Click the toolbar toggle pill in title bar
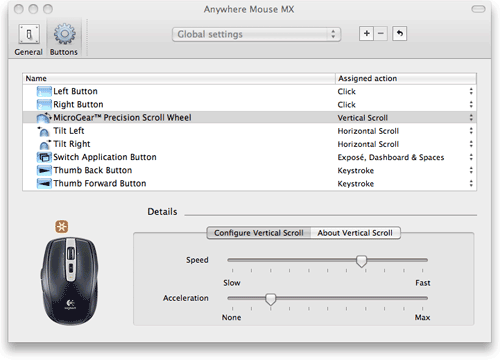Image resolution: width=500 pixels, height=361 pixels. (478, 9)
